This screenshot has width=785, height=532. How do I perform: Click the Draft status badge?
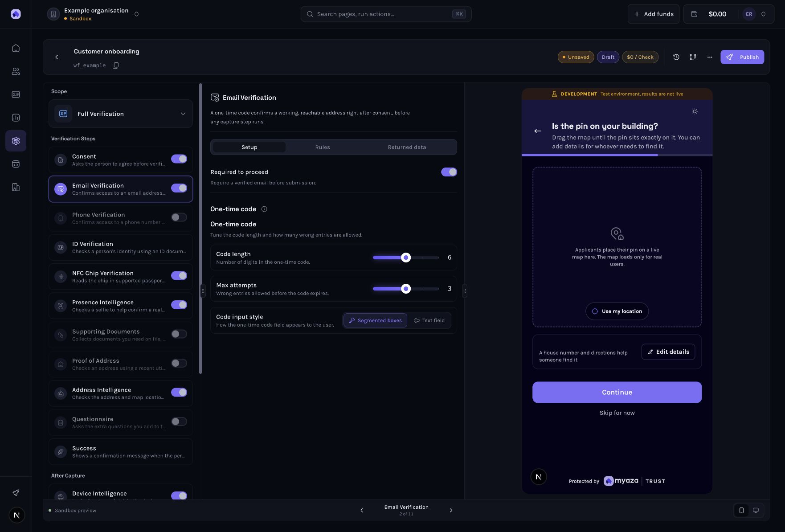coord(608,57)
